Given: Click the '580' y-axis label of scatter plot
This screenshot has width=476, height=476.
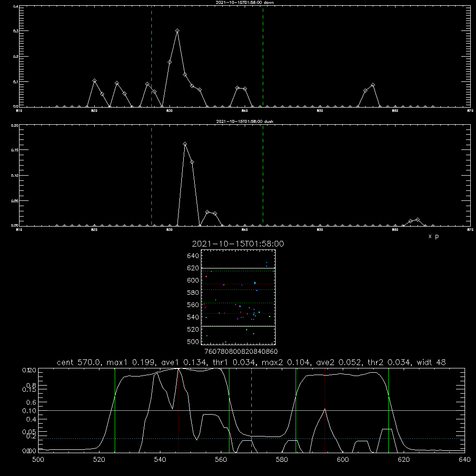Looking at the screenshot, I should pos(193,293).
